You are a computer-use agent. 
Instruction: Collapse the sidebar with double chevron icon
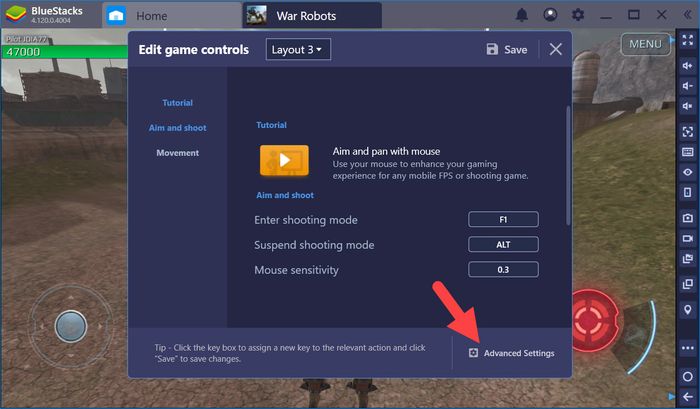tap(688, 15)
